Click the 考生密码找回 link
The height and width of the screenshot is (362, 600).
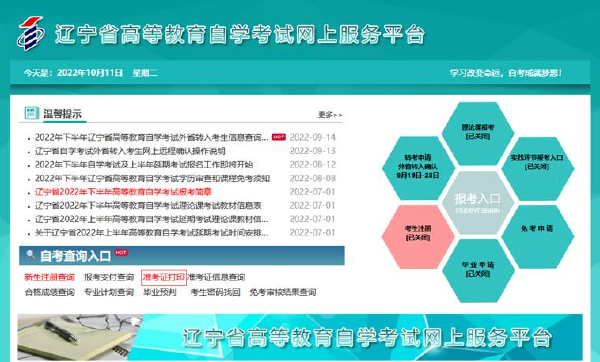tap(215, 292)
